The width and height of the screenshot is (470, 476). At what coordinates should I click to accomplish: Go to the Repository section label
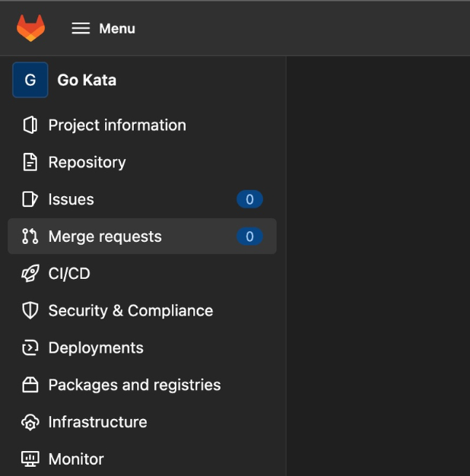87,162
